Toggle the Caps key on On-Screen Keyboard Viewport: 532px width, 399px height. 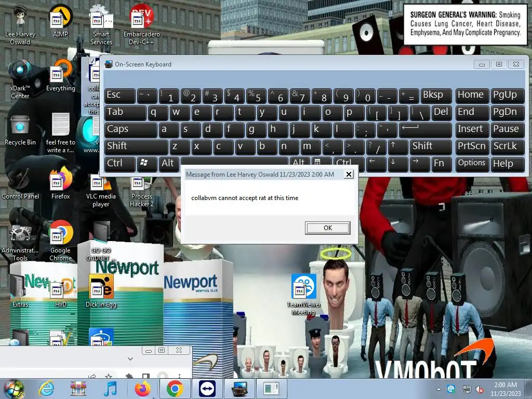point(130,129)
